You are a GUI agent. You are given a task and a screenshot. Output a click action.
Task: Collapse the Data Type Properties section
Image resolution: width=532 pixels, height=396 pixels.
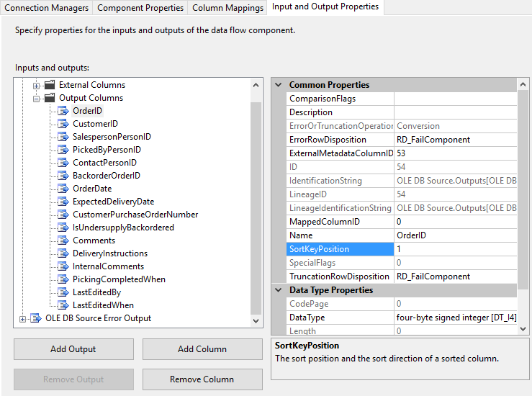[x=278, y=290]
